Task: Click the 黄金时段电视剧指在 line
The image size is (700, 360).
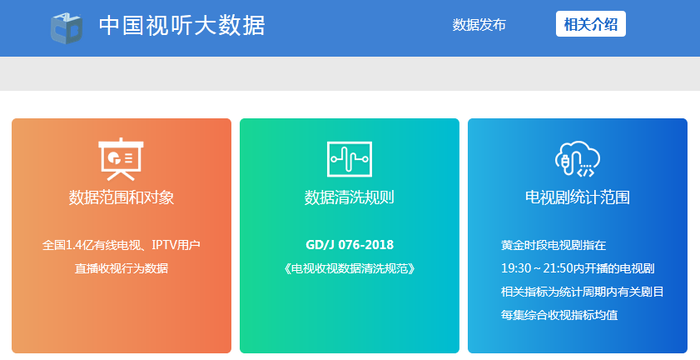Action: coord(554,245)
